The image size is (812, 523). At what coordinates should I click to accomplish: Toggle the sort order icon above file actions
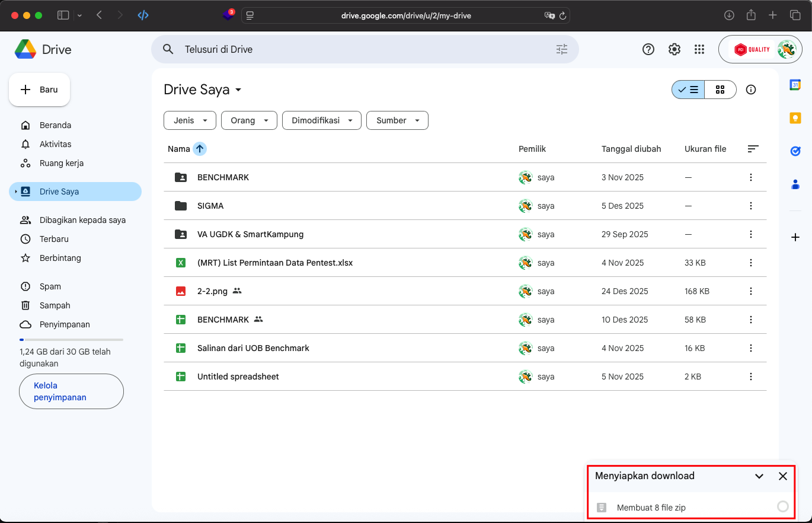[752, 149]
